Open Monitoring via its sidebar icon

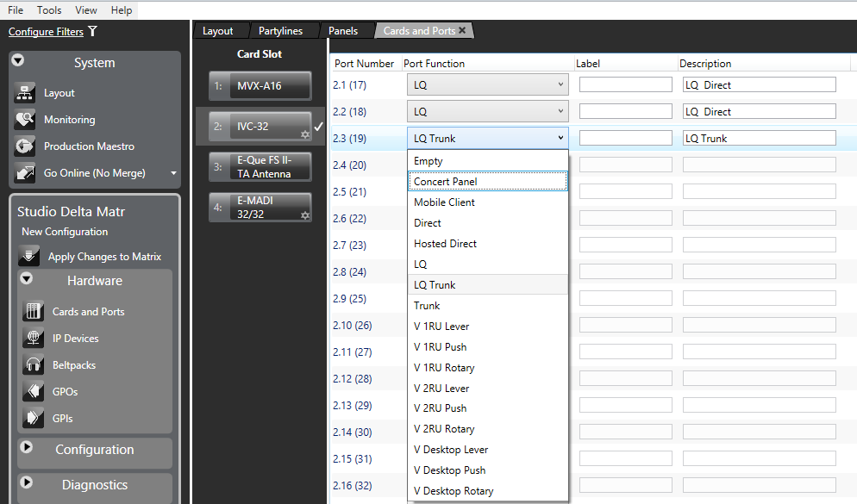click(25, 120)
